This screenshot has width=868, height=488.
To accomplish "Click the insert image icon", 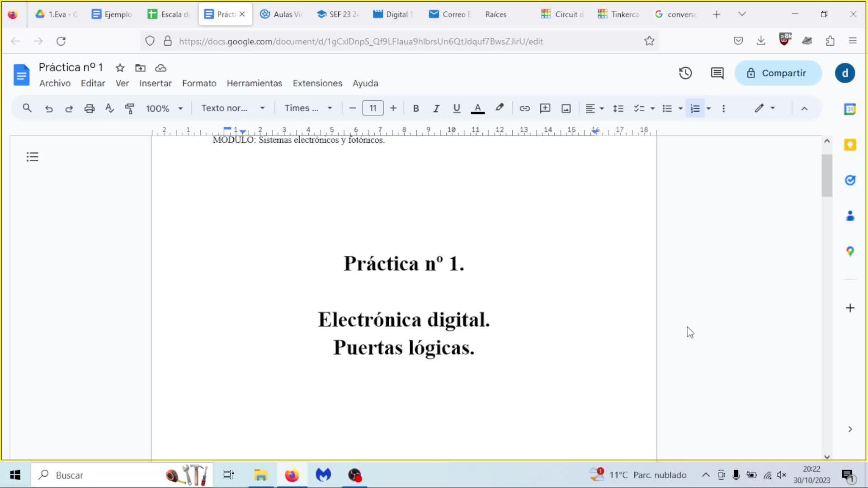I will tap(566, 108).
